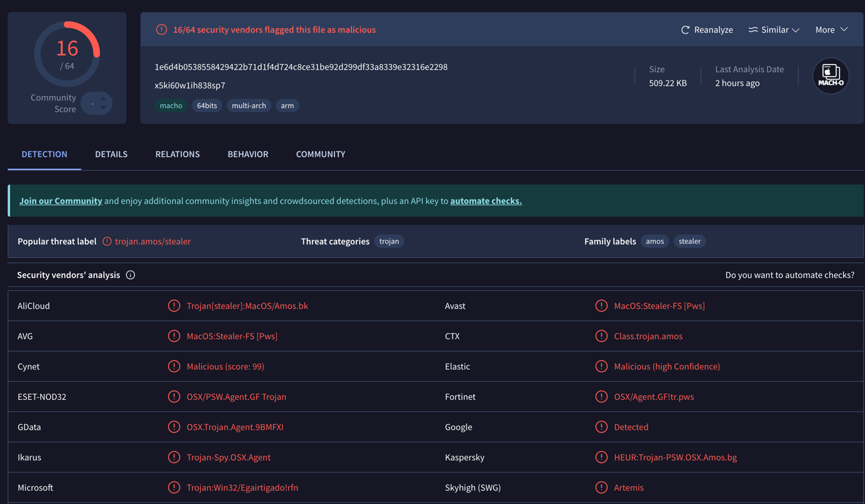Viewport: 865px width, 504px height.
Task: Click 'Trojan-Spy.OSX.Agent' result
Action: pos(228,457)
